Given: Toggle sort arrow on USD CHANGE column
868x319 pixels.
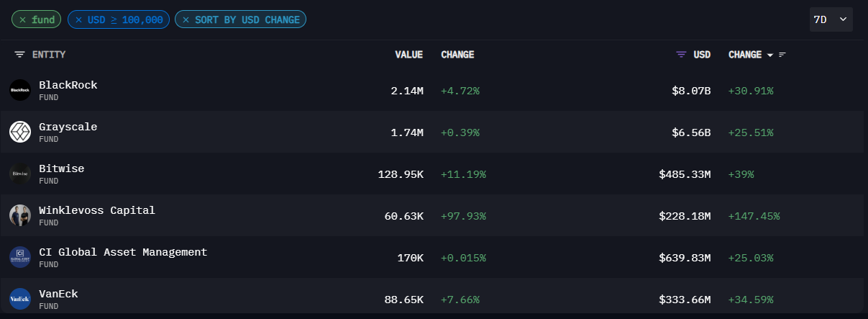Looking at the screenshot, I should coord(770,55).
